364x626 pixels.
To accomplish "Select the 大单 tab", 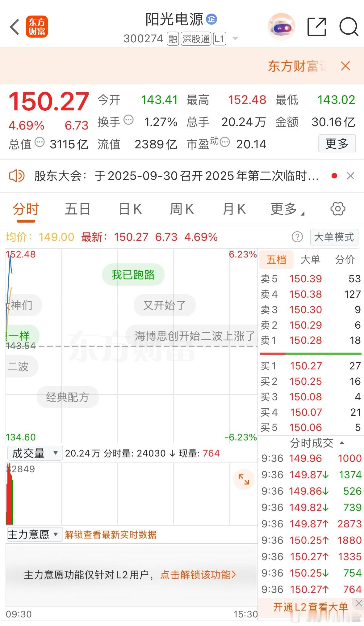I will 311,260.
